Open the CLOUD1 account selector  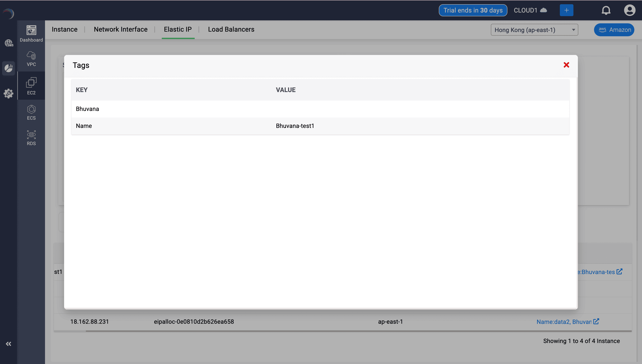point(530,10)
